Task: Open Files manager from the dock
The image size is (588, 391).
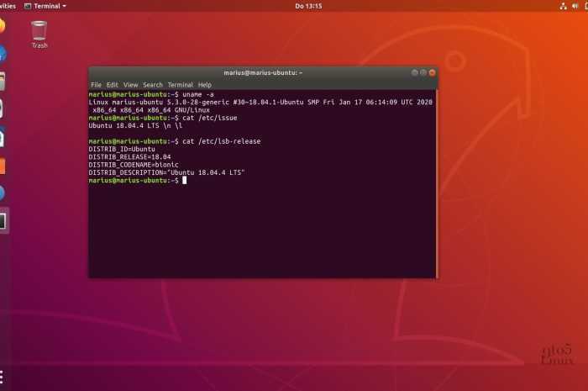Action: coord(2,82)
